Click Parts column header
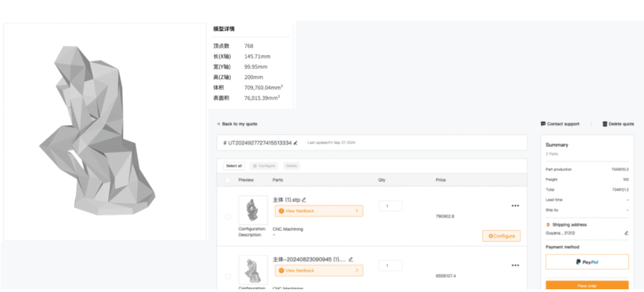Viewport: 644px width, 292px height. pyautogui.click(x=278, y=180)
